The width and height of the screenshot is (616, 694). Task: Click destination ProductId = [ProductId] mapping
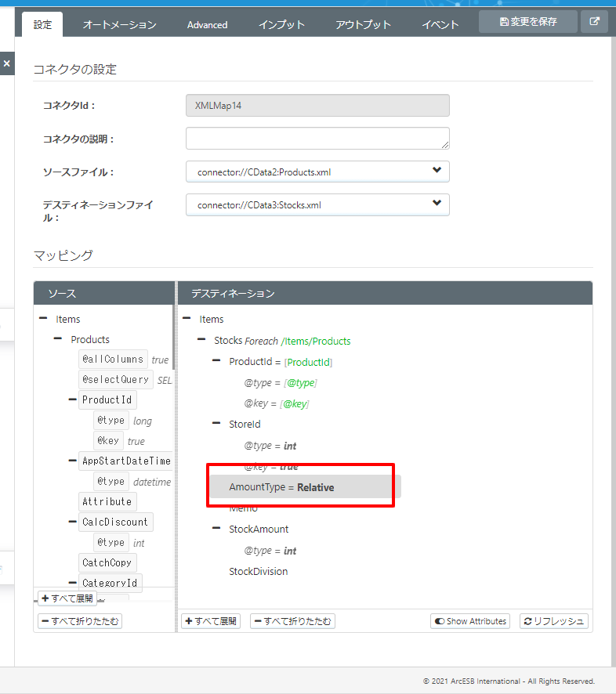[x=281, y=362]
